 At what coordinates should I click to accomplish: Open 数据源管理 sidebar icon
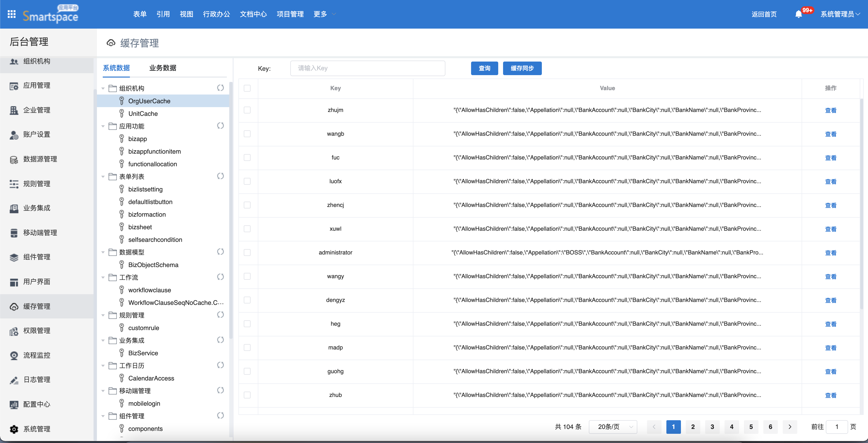coord(14,159)
